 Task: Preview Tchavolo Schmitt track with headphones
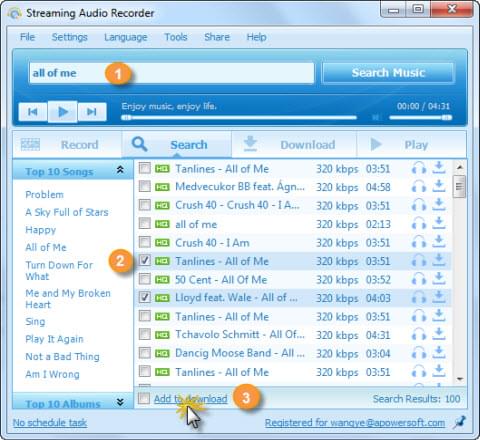pyautogui.click(x=419, y=335)
